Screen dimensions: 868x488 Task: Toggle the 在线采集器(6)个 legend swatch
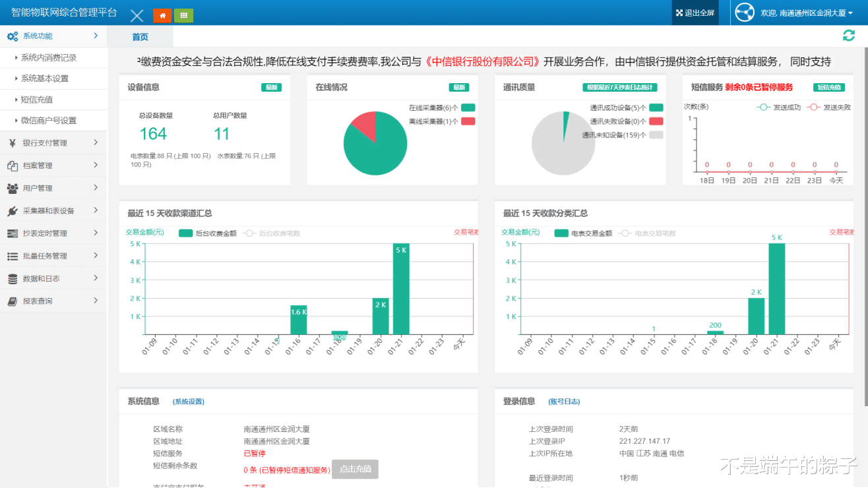pos(468,107)
